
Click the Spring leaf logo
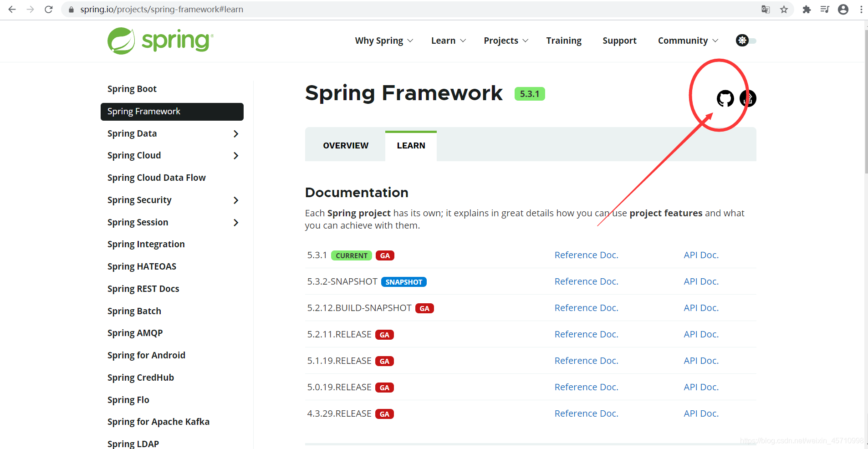120,40
